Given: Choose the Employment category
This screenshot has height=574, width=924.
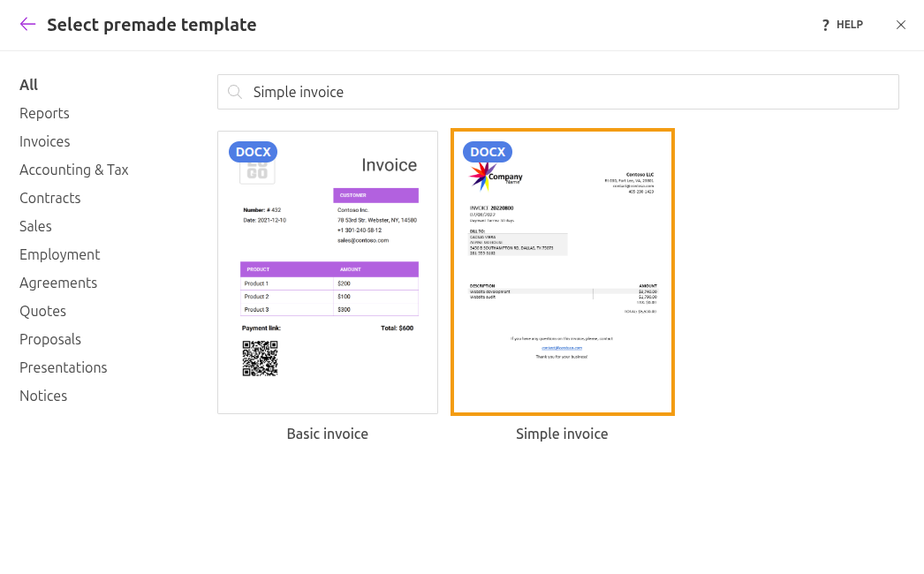Looking at the screenshot, I should coord(60,254).
